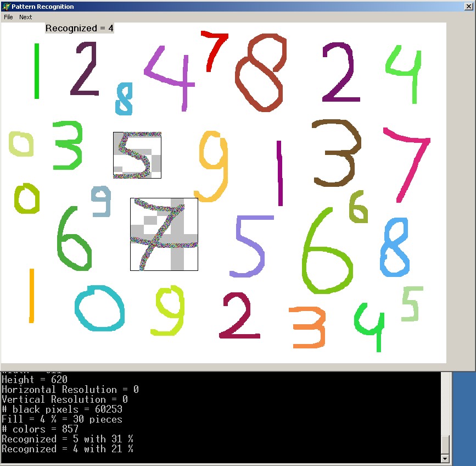The image size is (476, 466).
Task: Click the console scrollbar down arrow
Action: [445, 458]
